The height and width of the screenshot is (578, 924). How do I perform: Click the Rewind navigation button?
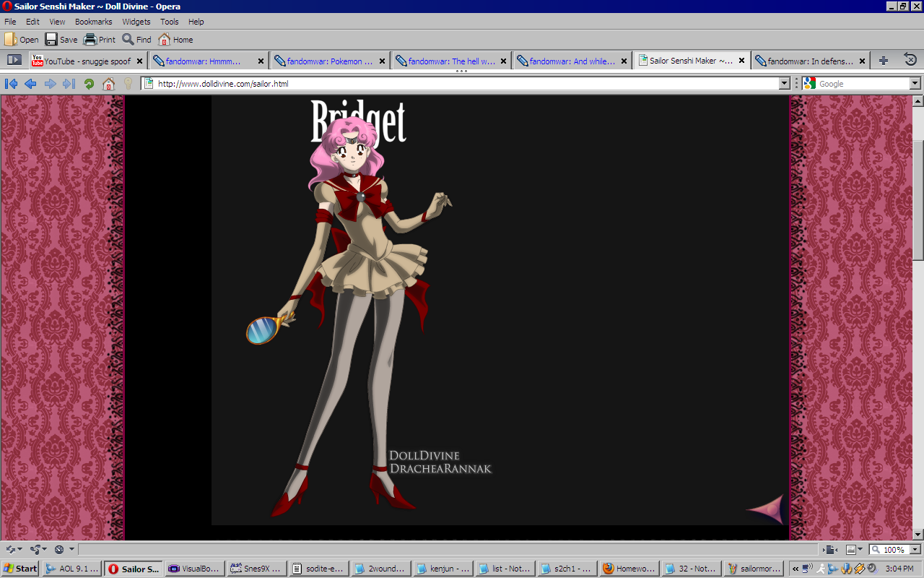(x=11, y=84)
